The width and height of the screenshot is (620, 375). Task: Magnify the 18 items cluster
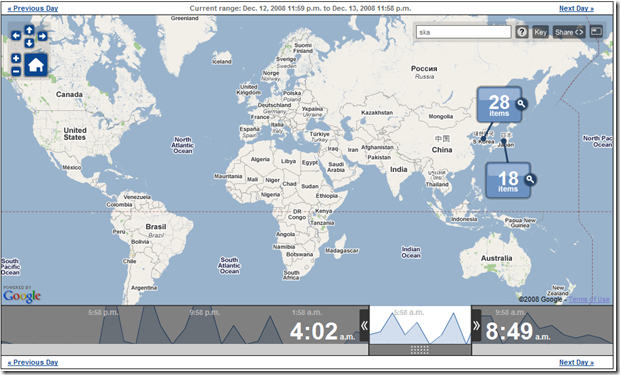[x=530, y=179]
